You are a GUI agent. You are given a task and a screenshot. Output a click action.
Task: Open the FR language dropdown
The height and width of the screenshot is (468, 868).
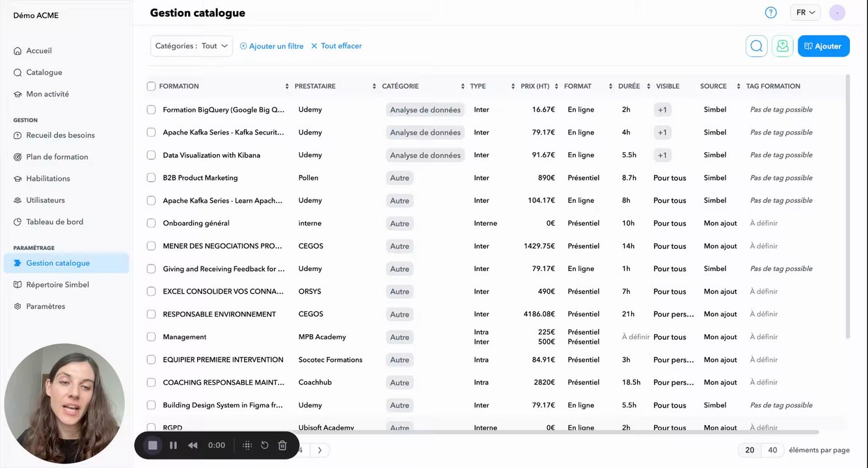805,12
